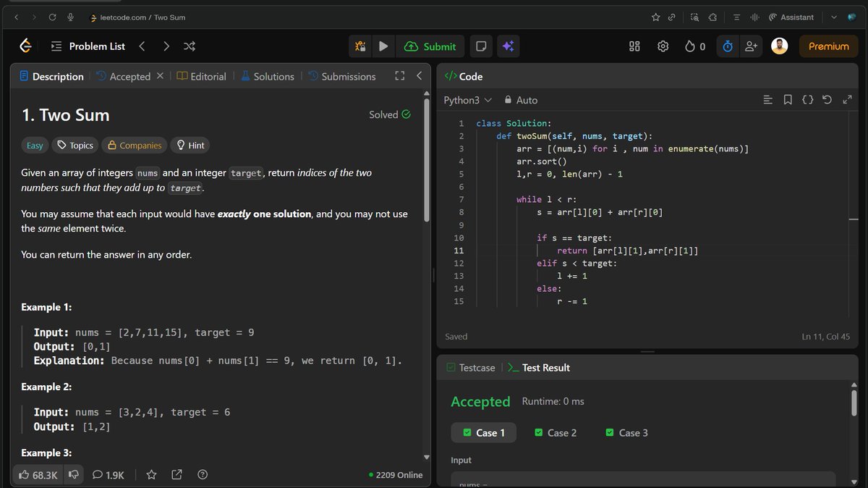The width and height of the screenshot is (868, 488).
Task: Close the Accepted tab
Action: [x=160, y=76]
